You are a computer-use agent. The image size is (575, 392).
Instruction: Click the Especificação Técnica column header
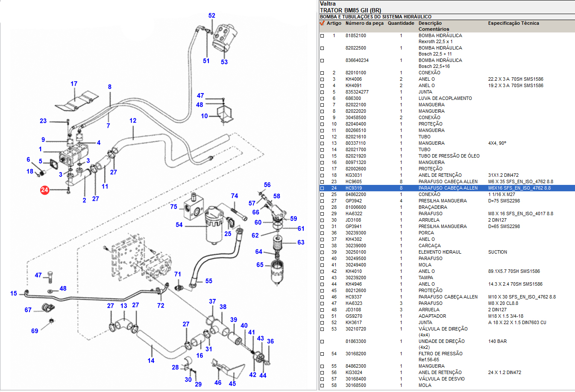coord(513,23)
